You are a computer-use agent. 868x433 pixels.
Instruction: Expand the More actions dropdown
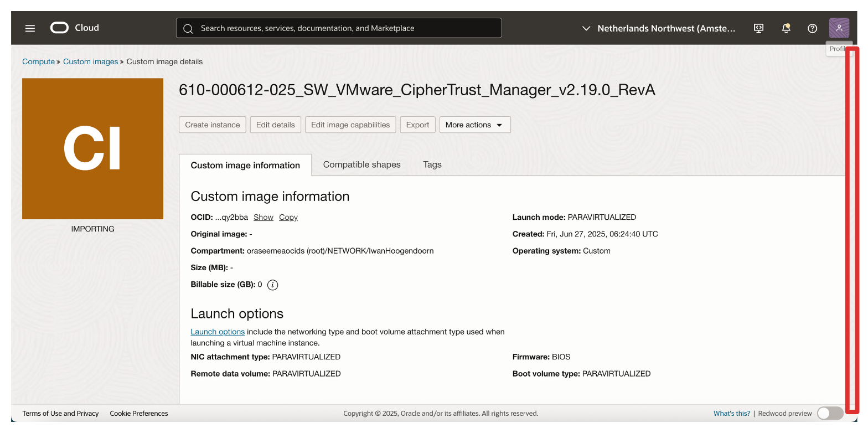click(x=474, y=125)
